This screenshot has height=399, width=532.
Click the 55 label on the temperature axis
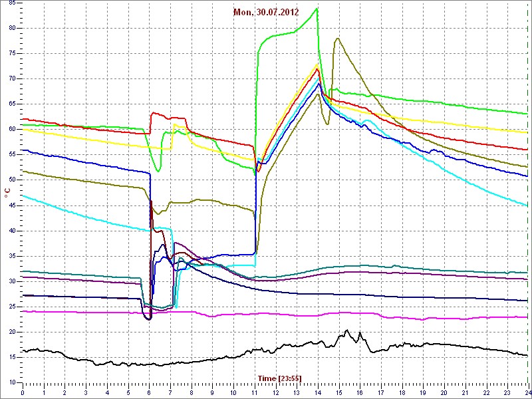(x=13, y=155)
